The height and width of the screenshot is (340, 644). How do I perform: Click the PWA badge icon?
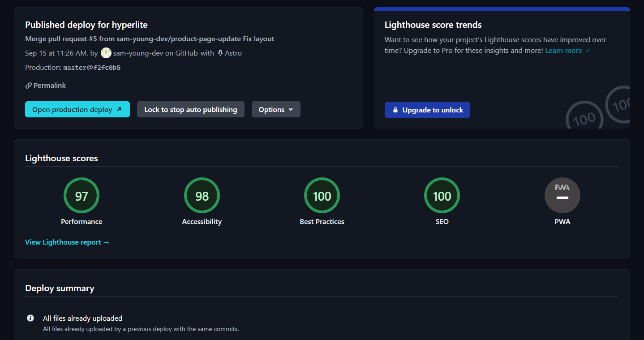coord(562,196)
